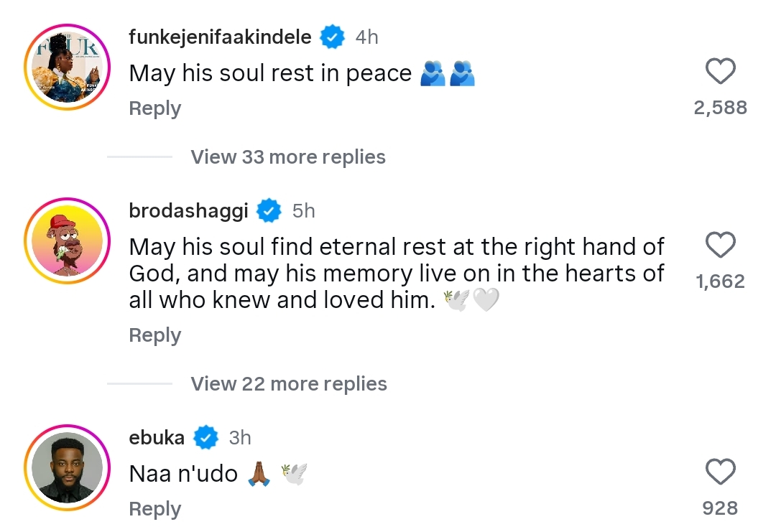Viewport: 776px width, 532px height.
Task: Reply to funkejenifaakindele's comment
Action: click(x=155, y=108)
